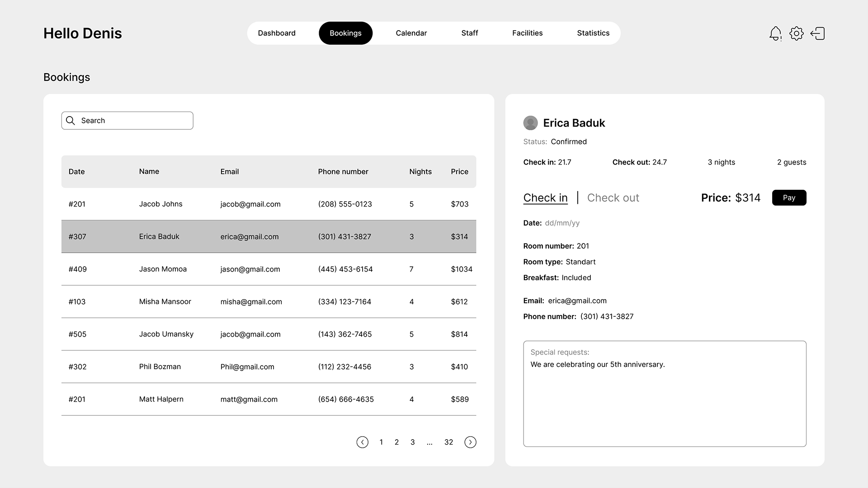
Task: Go to next page with right arrow
Action: coord(470,442)
